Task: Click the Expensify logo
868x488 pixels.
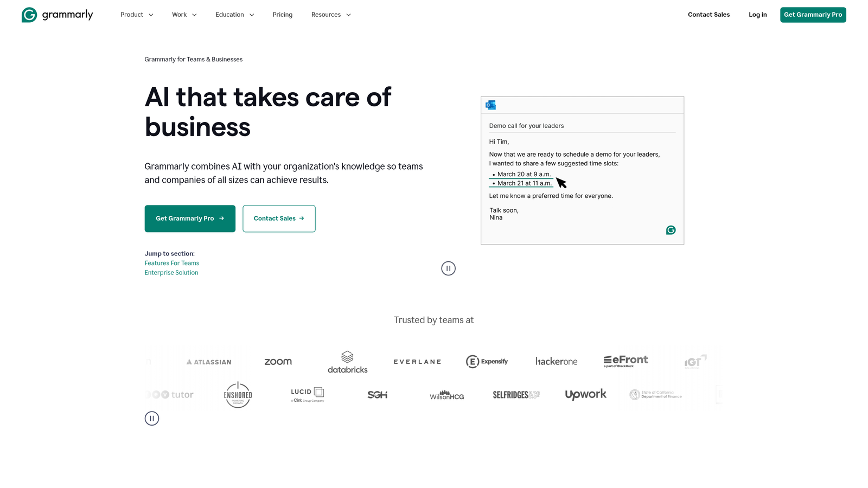Action: (487, 361)
